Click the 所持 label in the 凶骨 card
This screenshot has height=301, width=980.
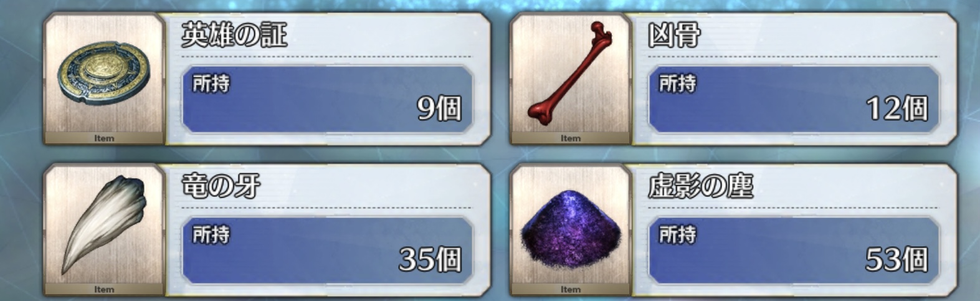pos(677,83)
